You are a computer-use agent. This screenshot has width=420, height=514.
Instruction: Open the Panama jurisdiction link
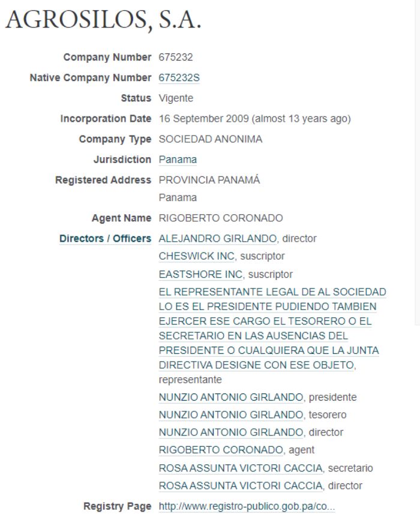click(178, 160)
